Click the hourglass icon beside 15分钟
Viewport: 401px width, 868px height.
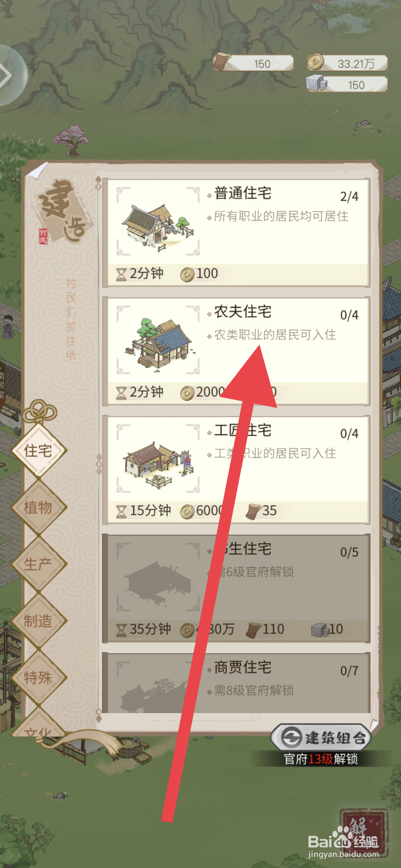click(121, 511)
